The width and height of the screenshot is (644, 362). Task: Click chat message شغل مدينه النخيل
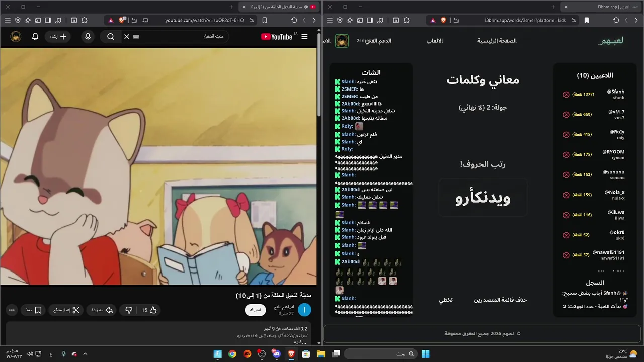click(376, 111)
